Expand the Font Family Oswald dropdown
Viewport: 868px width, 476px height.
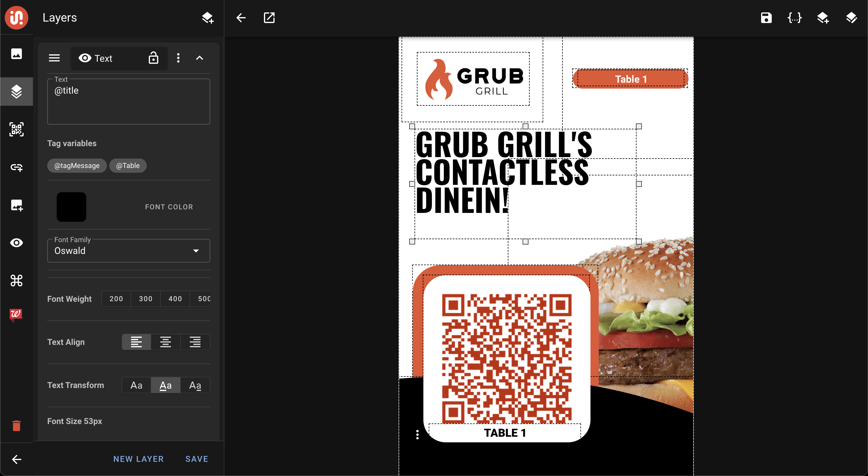click(x=196, y=251)
